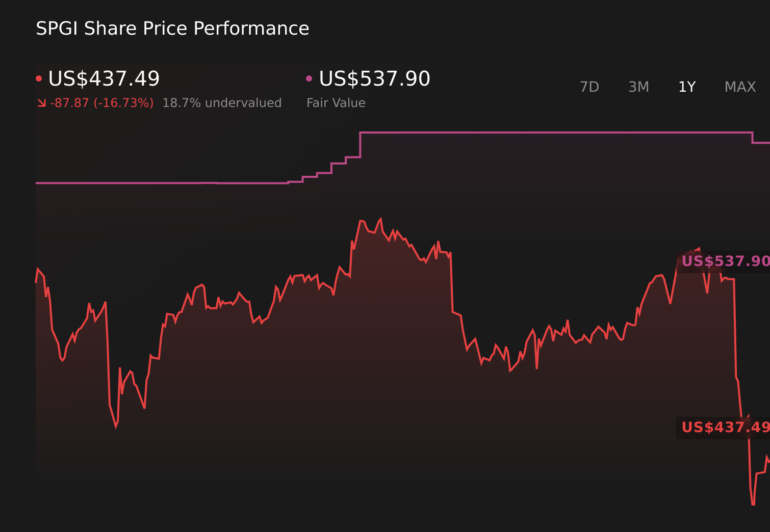Screen dimensions: 770x532
Task: Click the fair value line's final step down
Action: coord(753,138)
